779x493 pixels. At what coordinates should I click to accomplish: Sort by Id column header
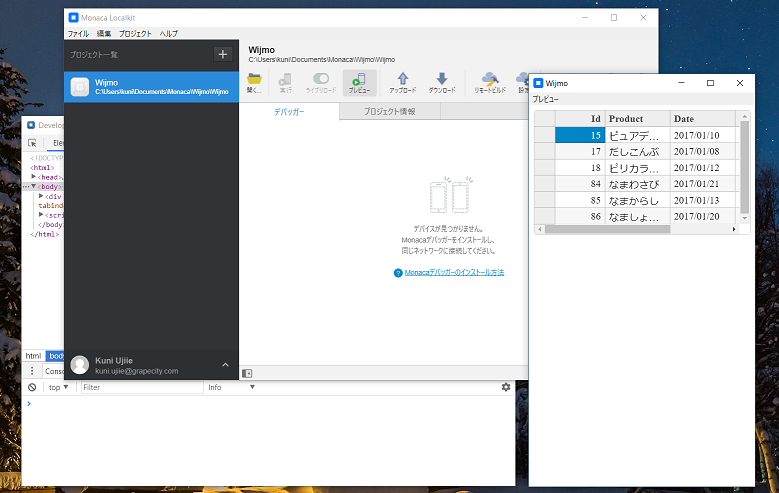coord(580,119)
